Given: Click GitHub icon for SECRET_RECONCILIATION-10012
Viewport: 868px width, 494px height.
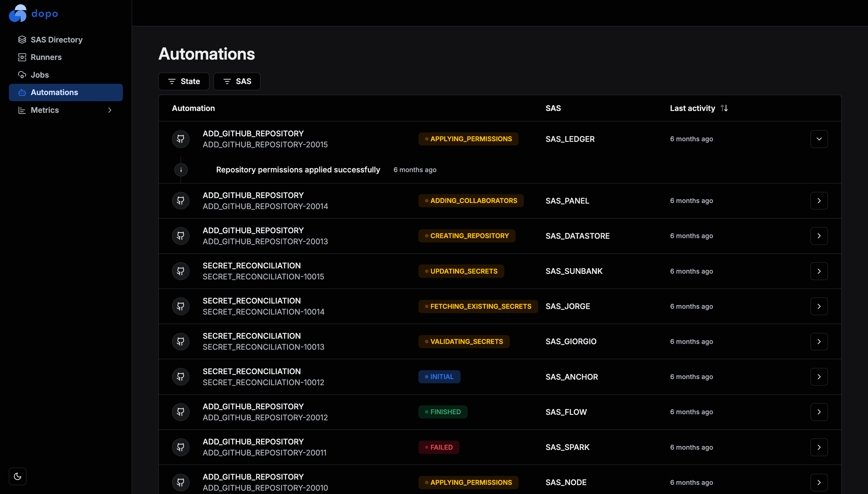Looking at the screenshot, I should point(181,377).
